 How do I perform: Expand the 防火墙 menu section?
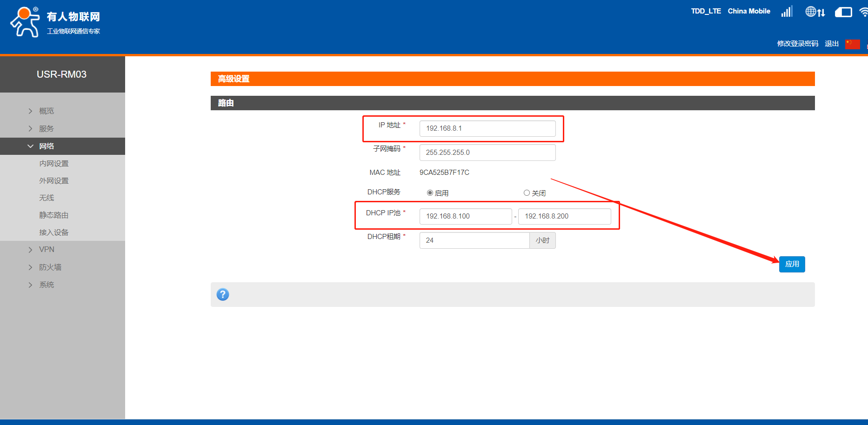(x=50, y=267)
